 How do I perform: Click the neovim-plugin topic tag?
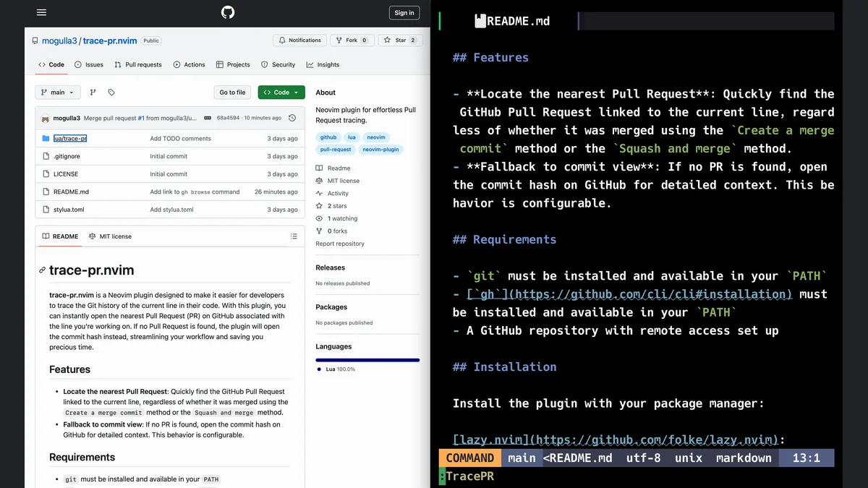pyautogui.click(x=381, y=150)
